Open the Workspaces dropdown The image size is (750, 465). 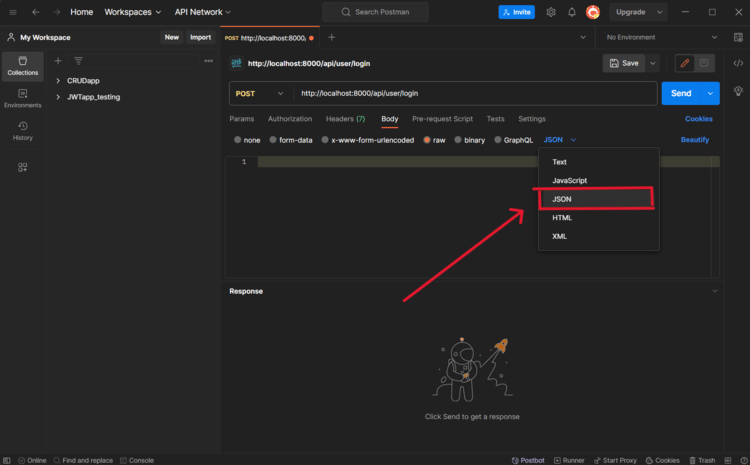tap(132, 12)
